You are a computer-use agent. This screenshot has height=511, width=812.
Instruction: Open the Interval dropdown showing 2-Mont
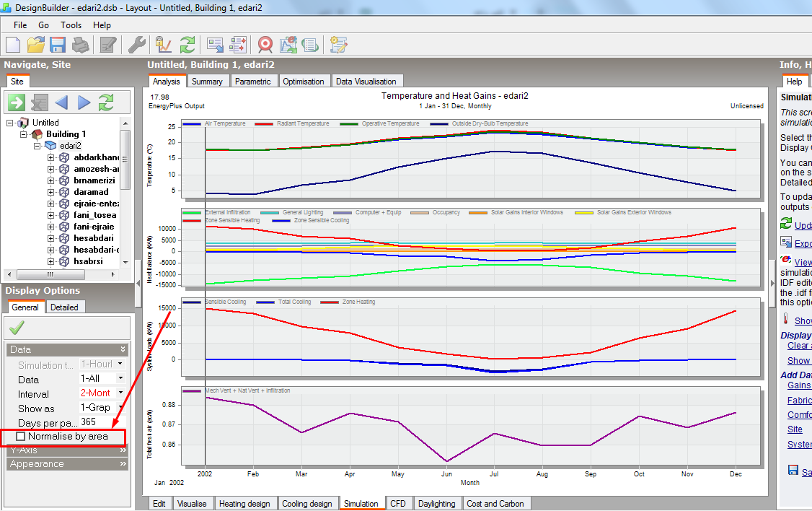pyautogui.click(x=120, y=393)
